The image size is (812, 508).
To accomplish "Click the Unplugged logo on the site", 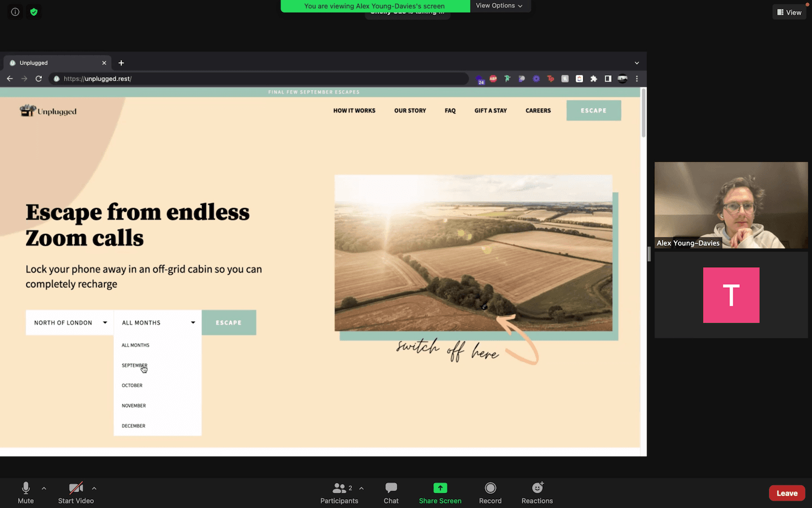I will pyautogui.click(x=48, y=111).
